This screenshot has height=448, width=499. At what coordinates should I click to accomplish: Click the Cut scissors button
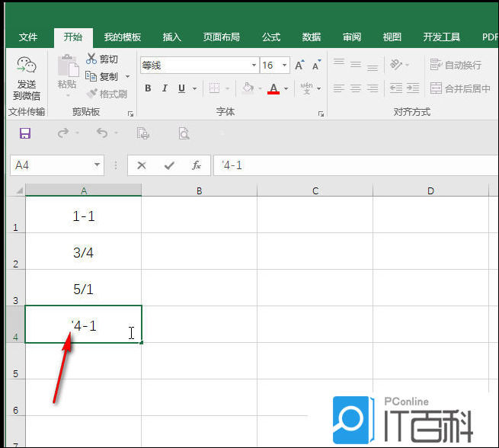pos(102,59)
